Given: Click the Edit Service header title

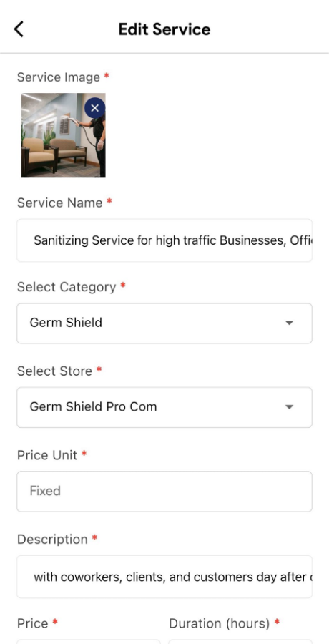Looking at the screenshot, I should (164, 29).
